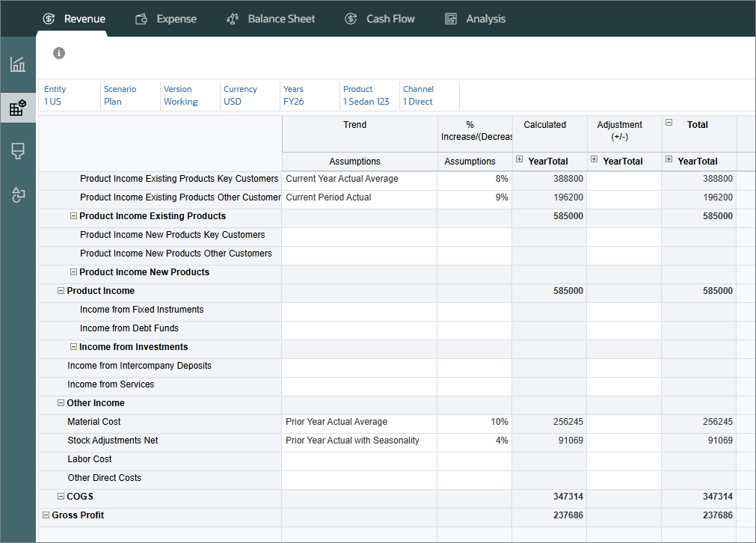This screenshot has width=756, height=543.
Task: Collapse the Gross Profit row
Action: coord(46,515)
